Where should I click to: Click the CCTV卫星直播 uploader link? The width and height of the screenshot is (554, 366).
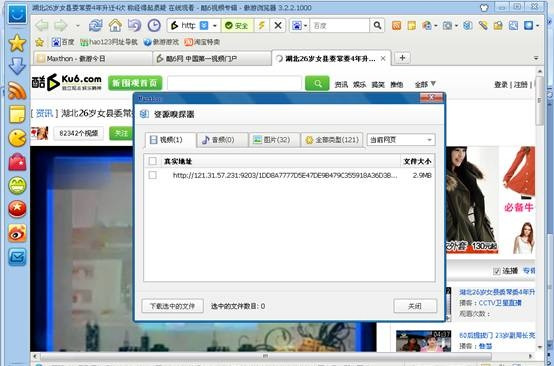click(x=500, y=303)
